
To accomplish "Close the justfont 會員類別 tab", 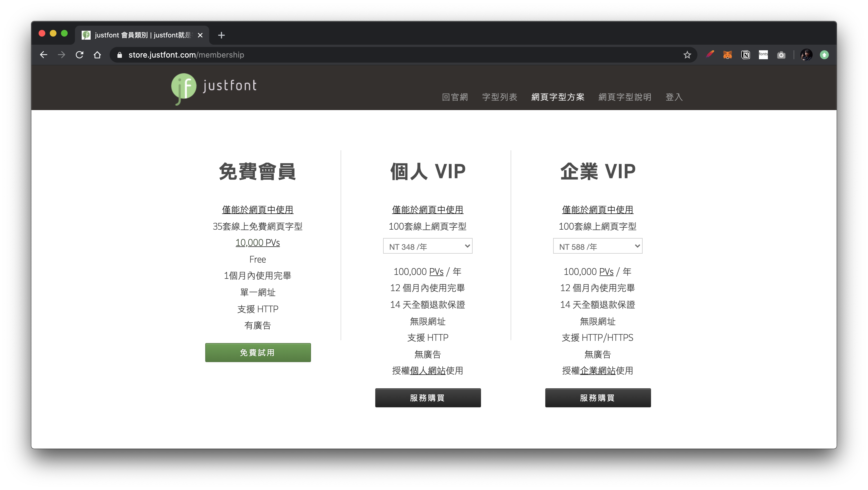I will coord(200,35).
